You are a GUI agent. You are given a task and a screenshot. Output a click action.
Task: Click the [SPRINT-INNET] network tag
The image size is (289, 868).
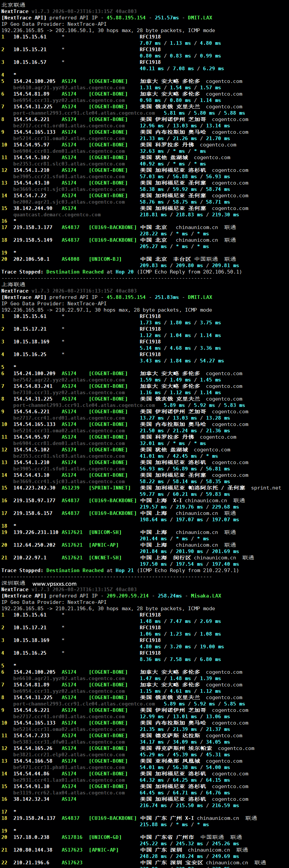(110, 488)
